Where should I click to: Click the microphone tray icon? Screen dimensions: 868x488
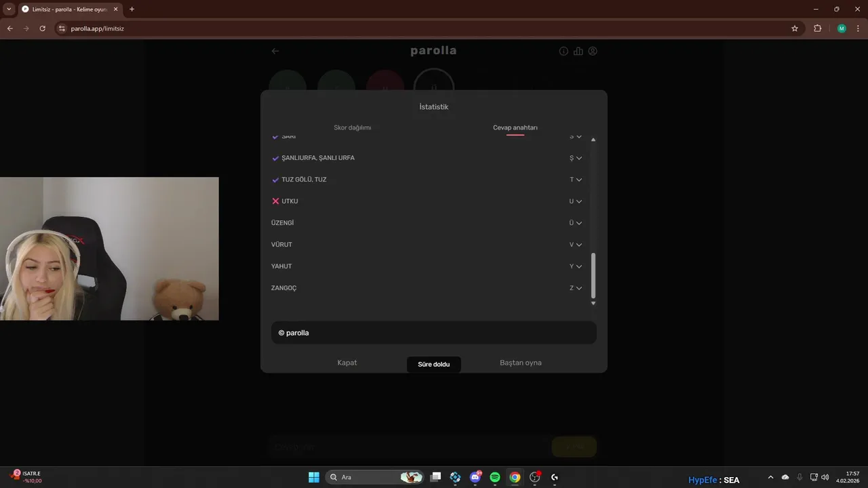click(x=800, y=477)
